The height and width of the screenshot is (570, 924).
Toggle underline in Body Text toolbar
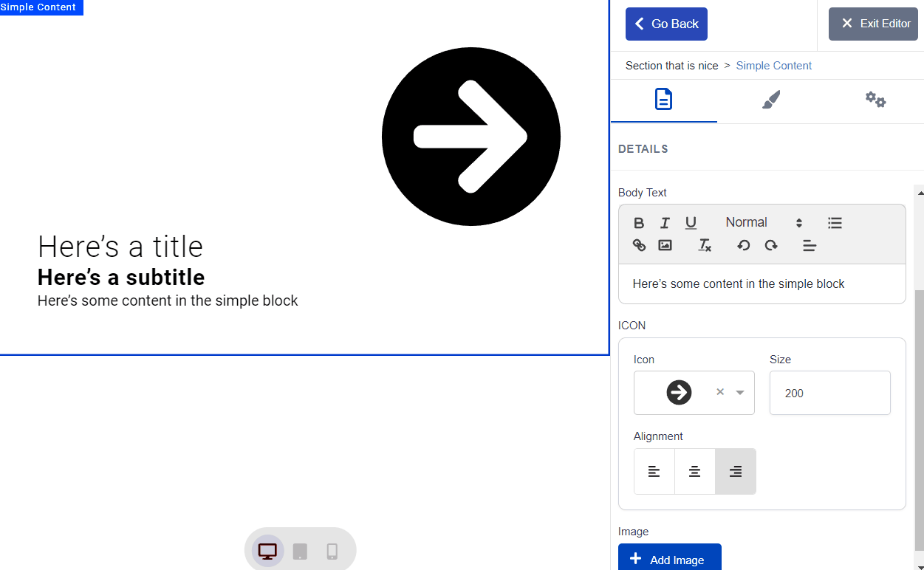(x=691, y=223)
